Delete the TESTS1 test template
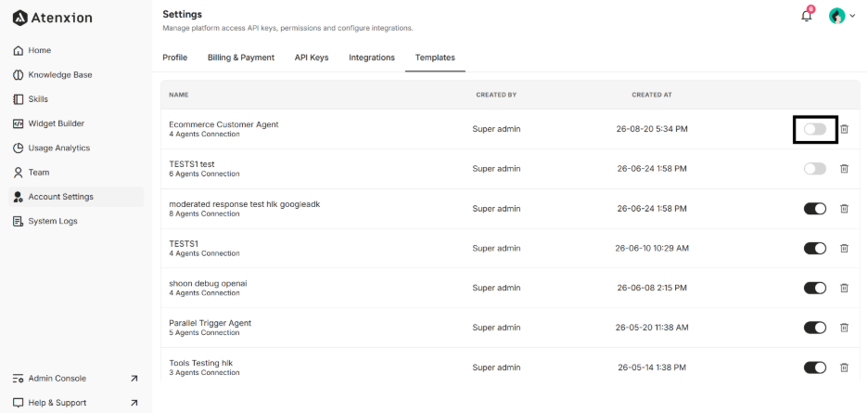The height and width of the screenshot is (413, 868). (x=844, y=169)
